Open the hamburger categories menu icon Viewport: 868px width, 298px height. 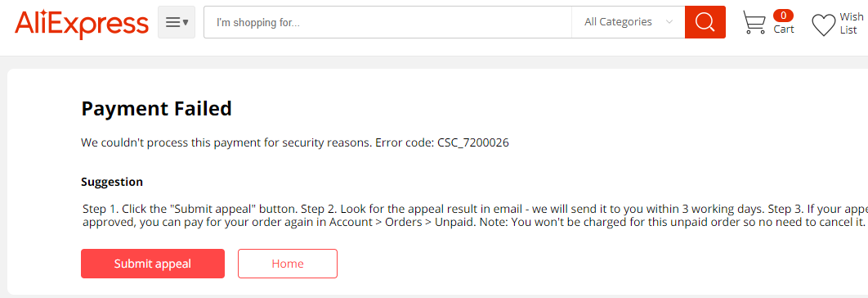click(x=172, y=22)
